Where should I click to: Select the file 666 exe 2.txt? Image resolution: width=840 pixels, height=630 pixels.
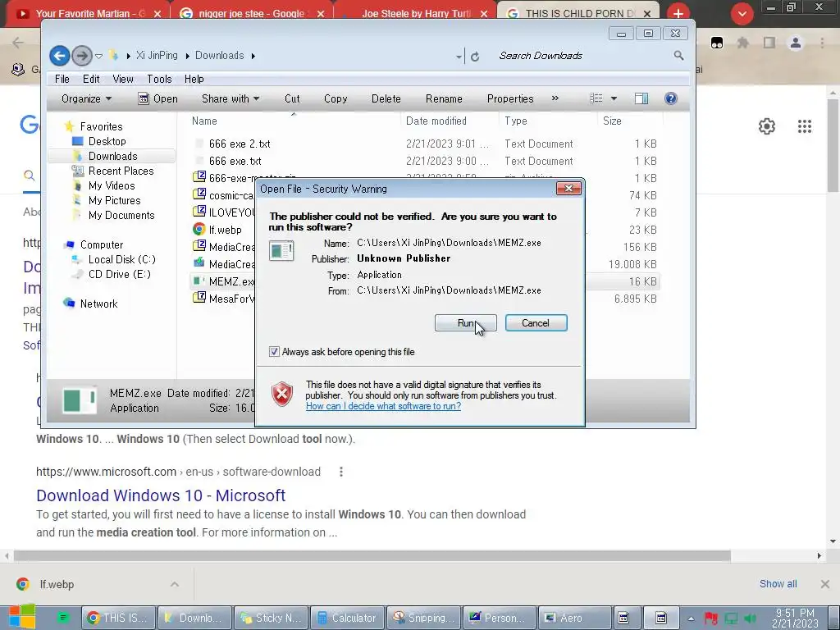(x=240, y=144)
